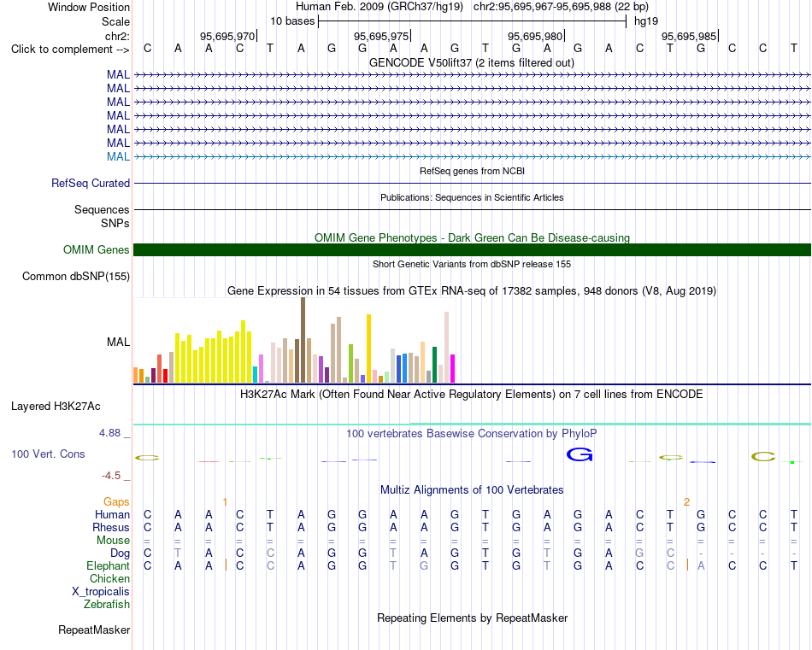The height and width of the screenshot is (650, 812).
Task: Select the Elephant alignment row label
Action: tap(108, 565)
